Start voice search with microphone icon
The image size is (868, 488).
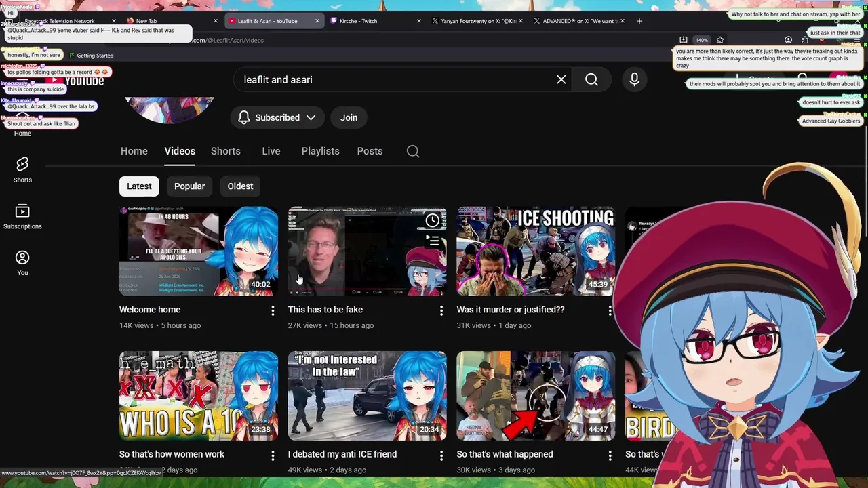pos(635,79)
